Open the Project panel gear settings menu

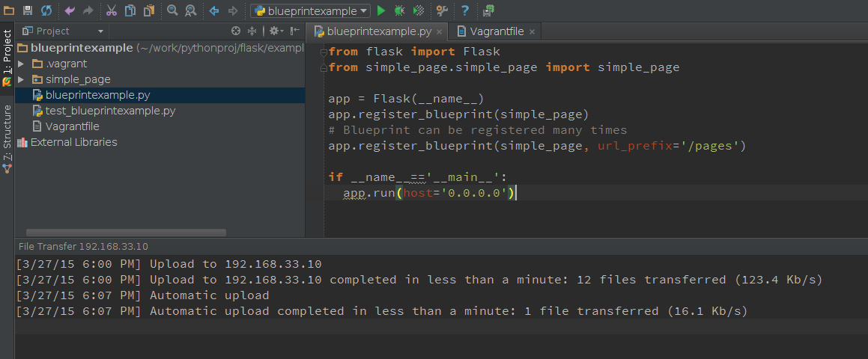pyautogui.click(x=276, y=31)
